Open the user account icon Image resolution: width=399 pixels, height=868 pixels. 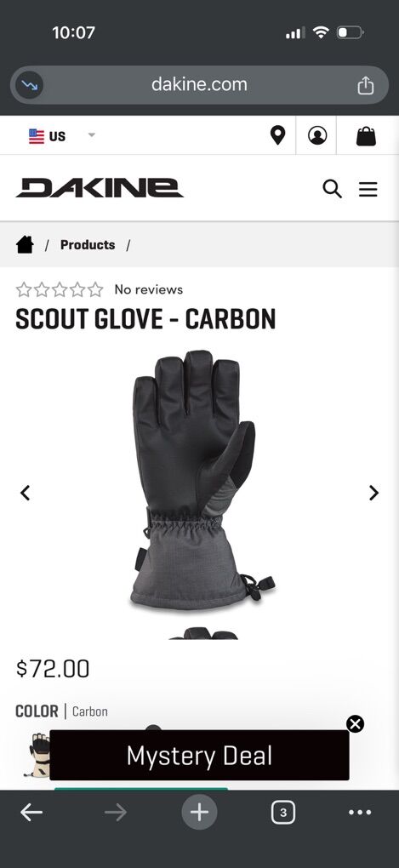pos(317,135)
